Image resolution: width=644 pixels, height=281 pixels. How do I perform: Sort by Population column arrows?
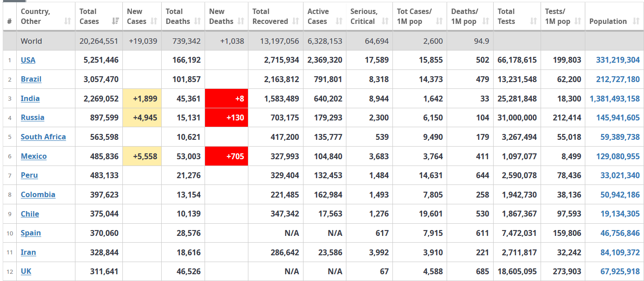(x=636, y=21)
